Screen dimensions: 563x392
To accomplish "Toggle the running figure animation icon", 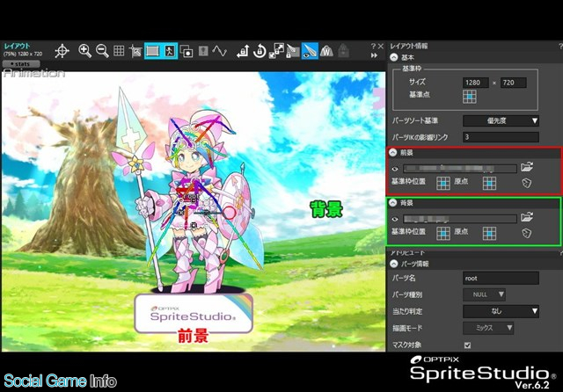I will point(169,51).
